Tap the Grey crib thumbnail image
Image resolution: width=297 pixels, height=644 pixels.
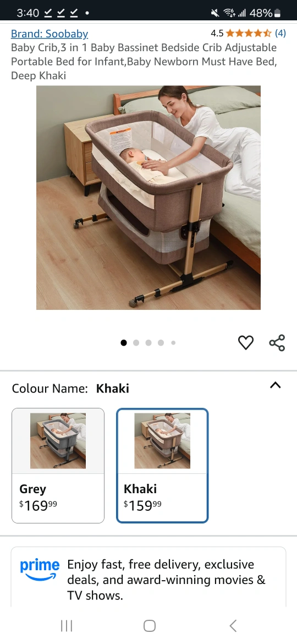pos(58,441)
